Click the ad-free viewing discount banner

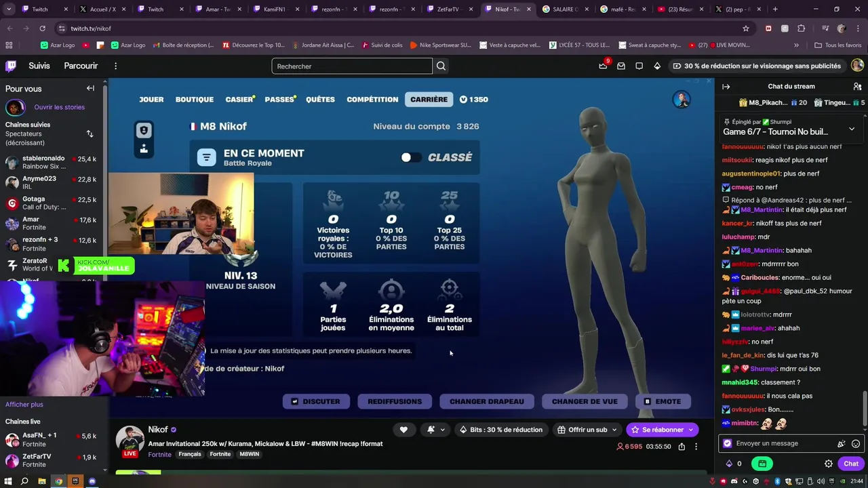[757, 66]
